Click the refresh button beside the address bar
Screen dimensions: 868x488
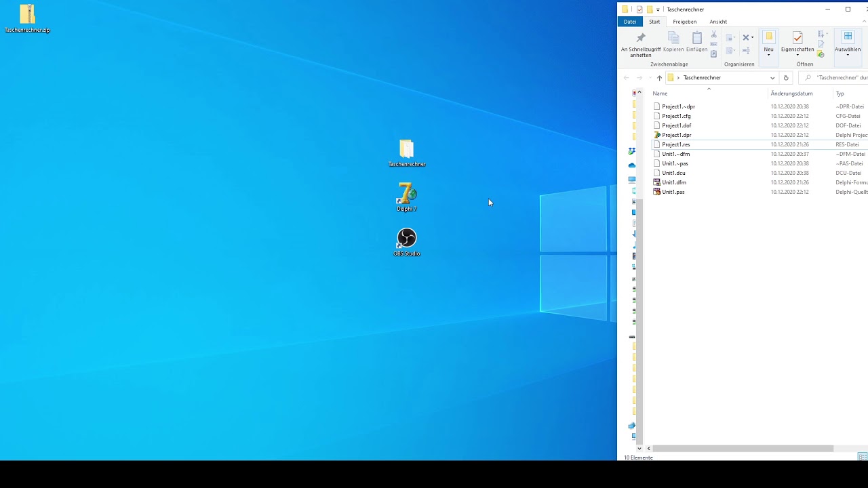coord(786,78)
